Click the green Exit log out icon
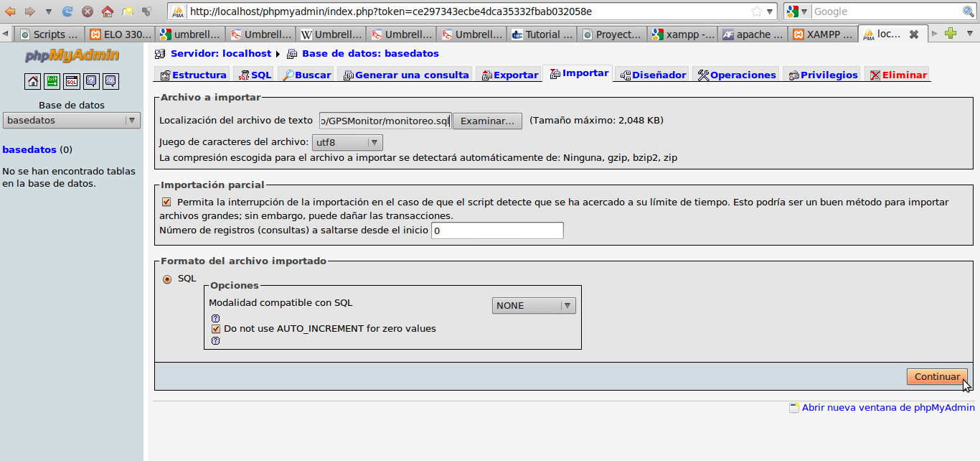The image size is (980, 461). pos(52,81)
